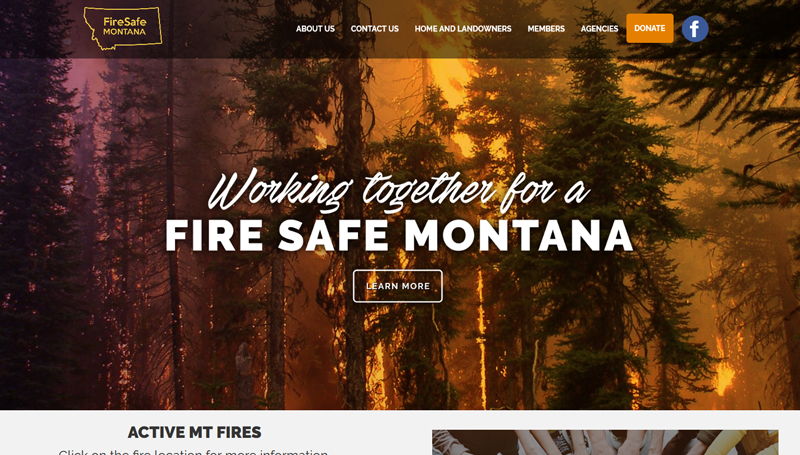The height and width of the screenshot is (455, 800).
Task: Select the Members navigation item
Action: (546, 29)
